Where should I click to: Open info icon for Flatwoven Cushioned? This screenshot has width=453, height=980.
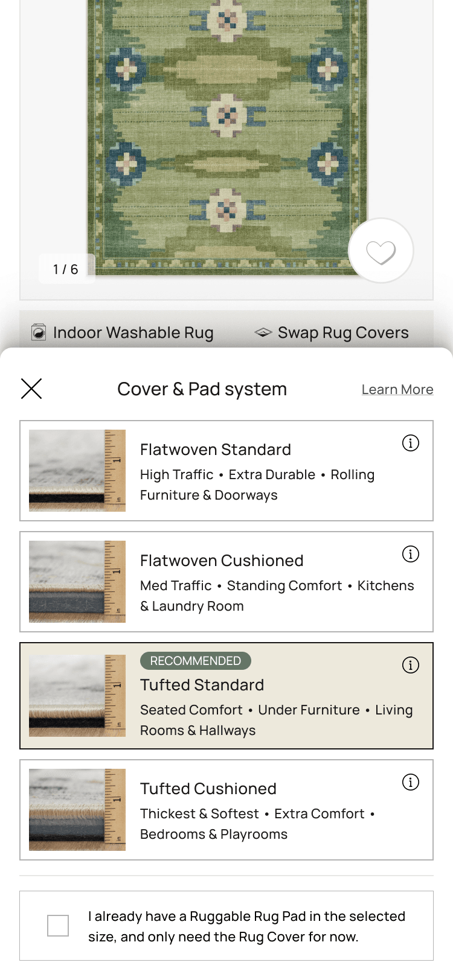point(411,554)
